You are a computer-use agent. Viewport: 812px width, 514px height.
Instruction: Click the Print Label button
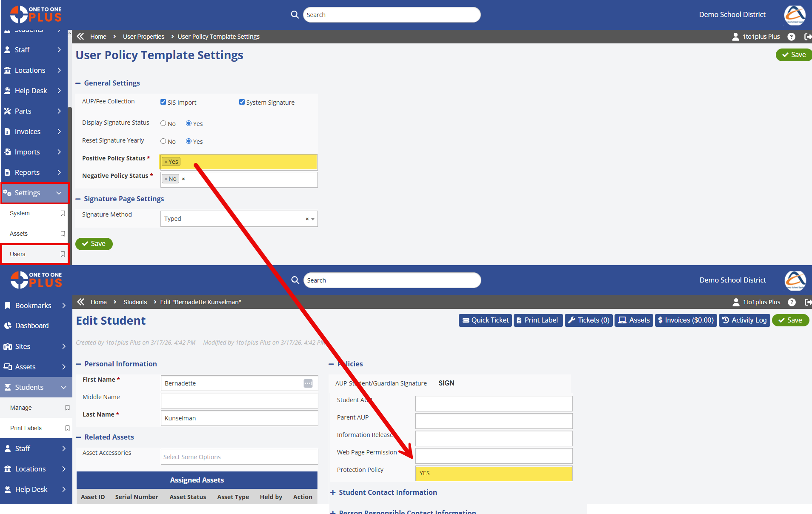pyautogui.click(x=538, y=320)
